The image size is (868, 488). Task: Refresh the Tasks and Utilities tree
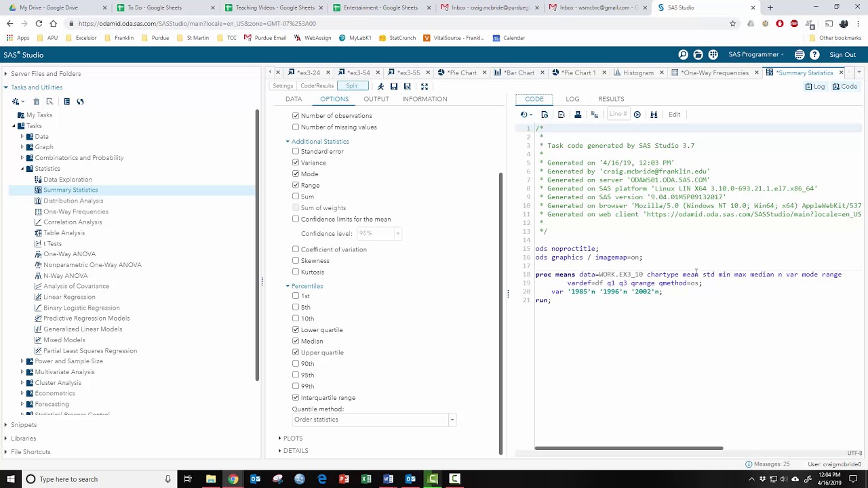[80, 102]
